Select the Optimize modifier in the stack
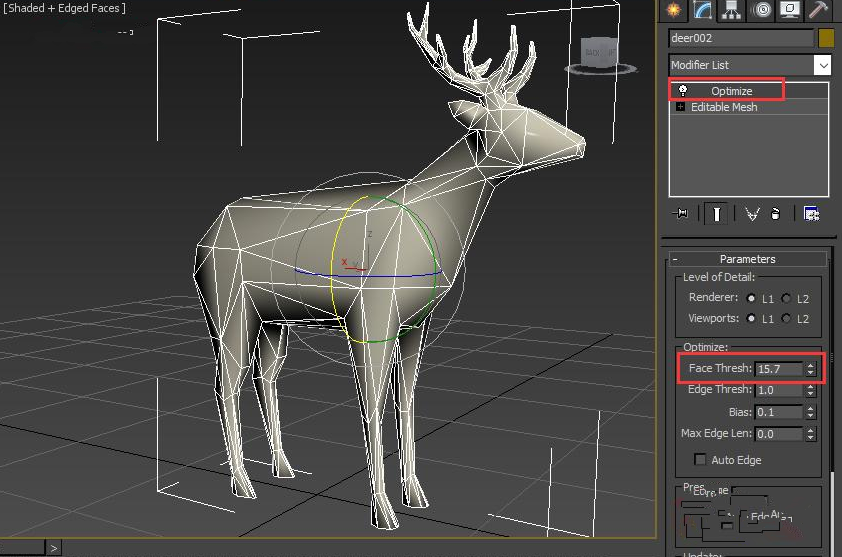 click(731, 91)
